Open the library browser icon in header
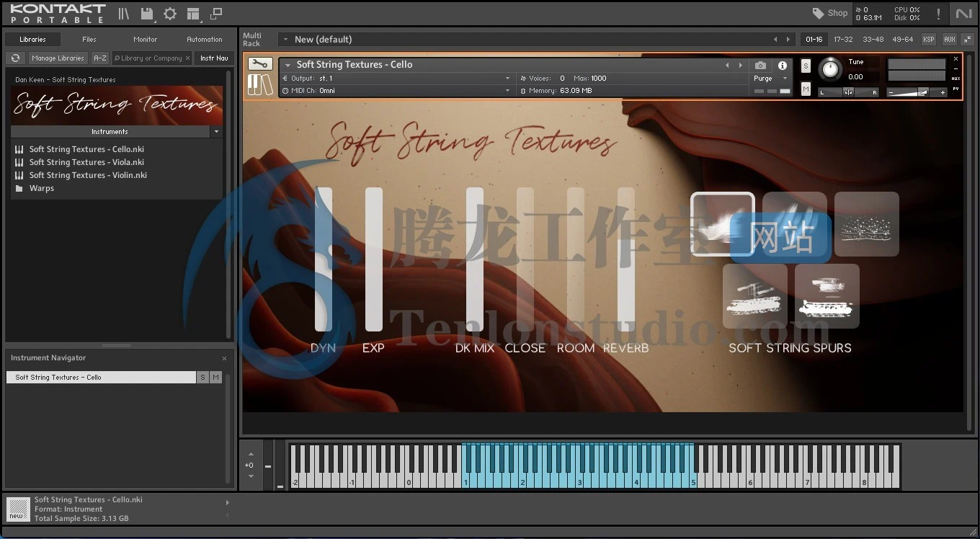The width and height of the screenshot is (980, 539). [124, 14]
